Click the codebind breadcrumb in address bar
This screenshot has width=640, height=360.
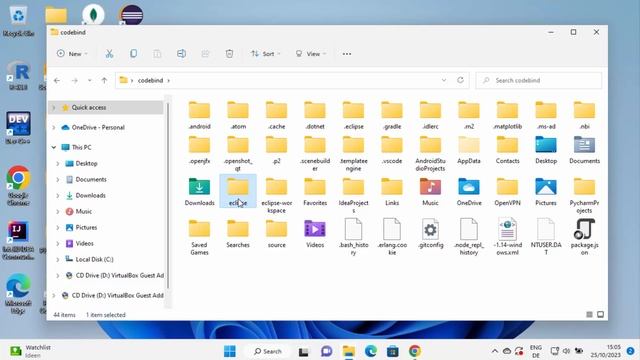click(x=151, y=80)
